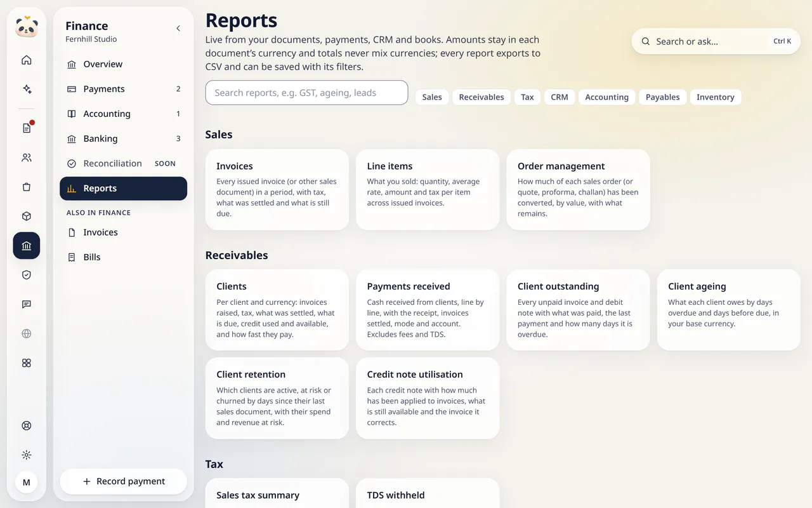Open the lifebuoy help icon
Viewport: 812px width, 508px height.
point(27,425)
